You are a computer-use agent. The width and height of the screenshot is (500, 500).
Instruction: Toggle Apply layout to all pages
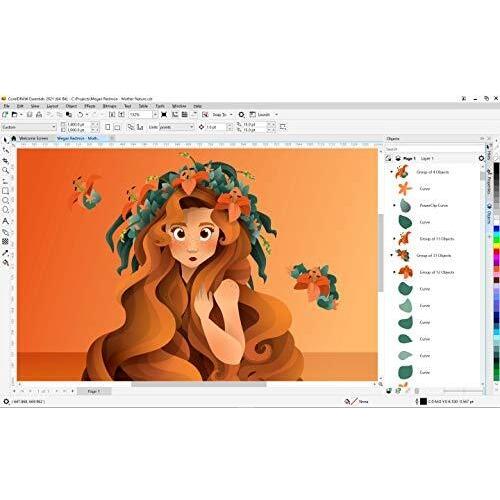(131, 127)
